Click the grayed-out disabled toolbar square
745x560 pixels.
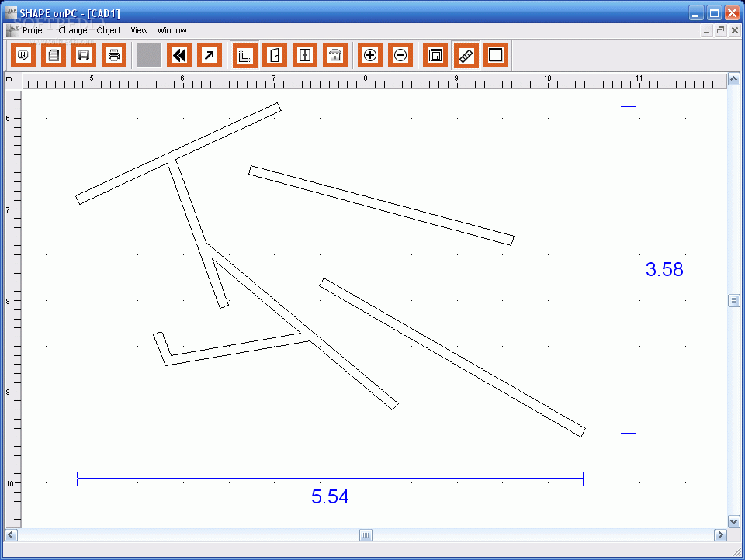[x=149, y=56]
